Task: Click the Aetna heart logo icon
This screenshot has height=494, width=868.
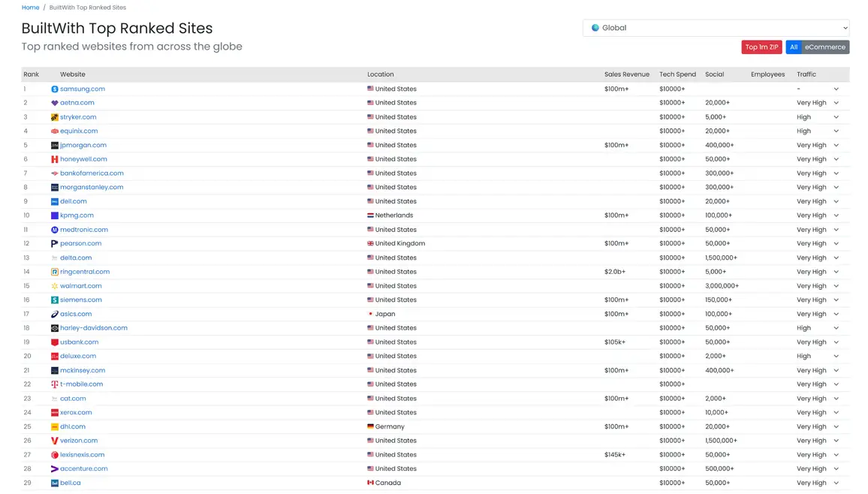Action: coord(55,103)
